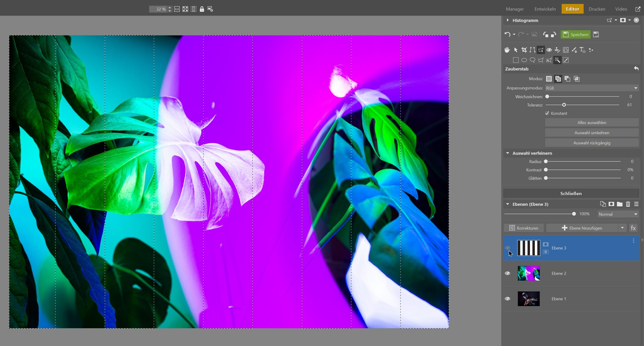The height and width of the screenshot is (346, 644).
Task: Select the warp mesh deformation tool
Action: pyautogui.click(x=566, y=50)
